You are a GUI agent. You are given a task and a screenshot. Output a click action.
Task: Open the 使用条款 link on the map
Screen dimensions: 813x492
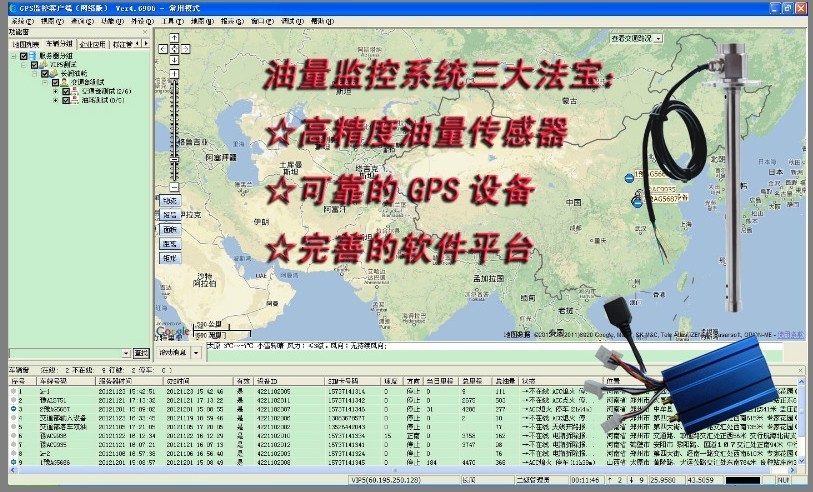click(791, 335)
